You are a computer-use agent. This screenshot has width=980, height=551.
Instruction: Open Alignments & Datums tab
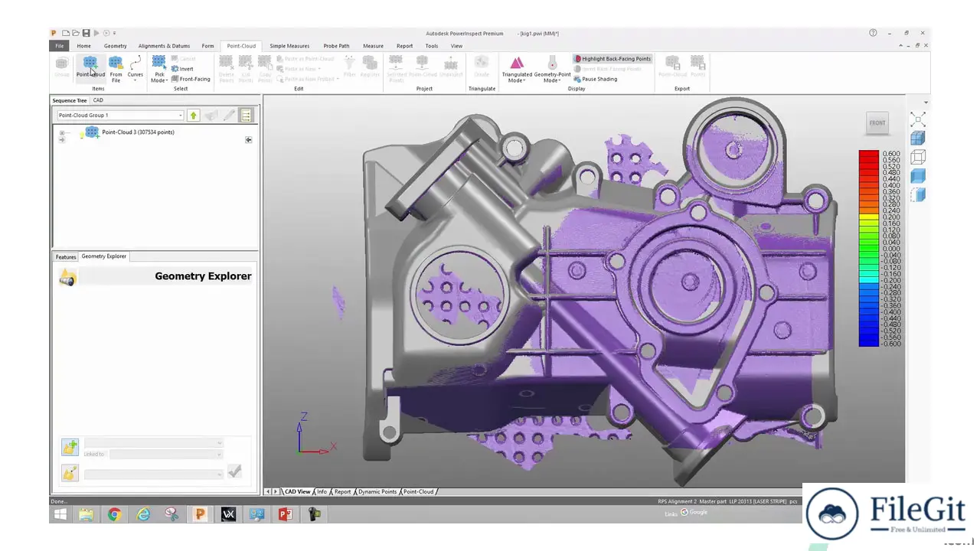click(164, 46)
